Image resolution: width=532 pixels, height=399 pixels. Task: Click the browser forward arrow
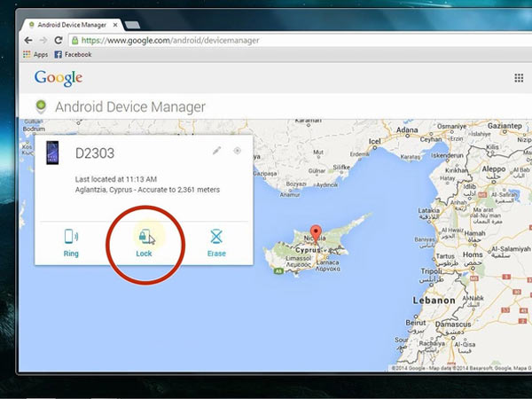pyautogui.click(x=43, y=41)
